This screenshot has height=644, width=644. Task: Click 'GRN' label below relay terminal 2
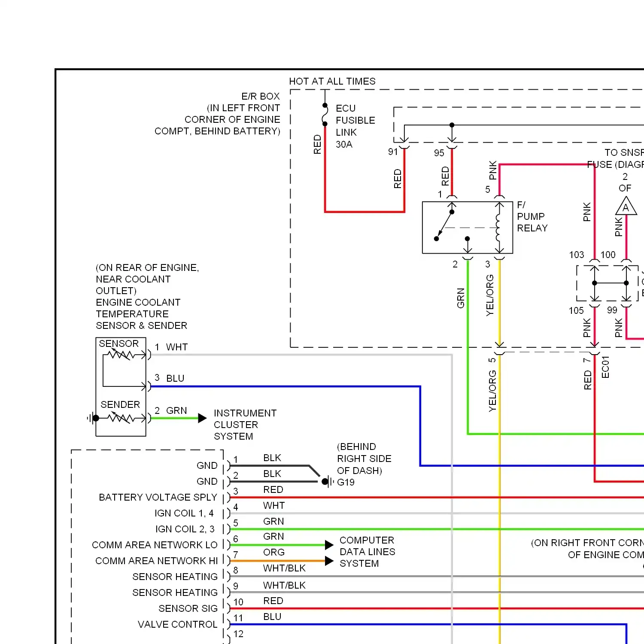point(461,298)
